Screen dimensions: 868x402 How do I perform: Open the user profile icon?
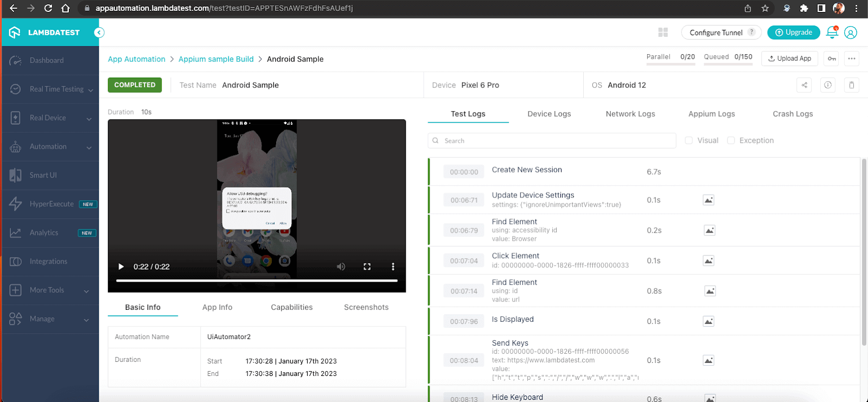[851, 33]
